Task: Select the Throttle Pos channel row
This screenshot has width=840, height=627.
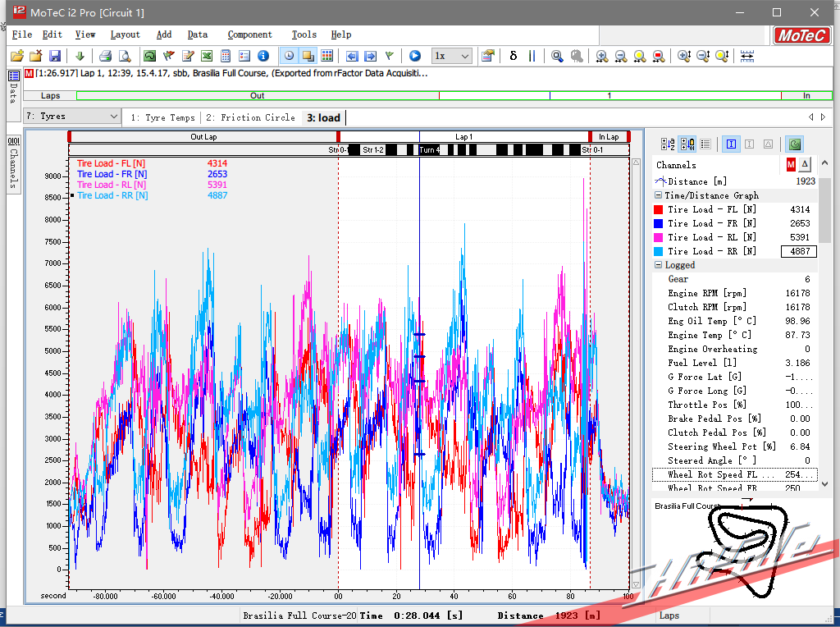Action: tap(734, 405)
